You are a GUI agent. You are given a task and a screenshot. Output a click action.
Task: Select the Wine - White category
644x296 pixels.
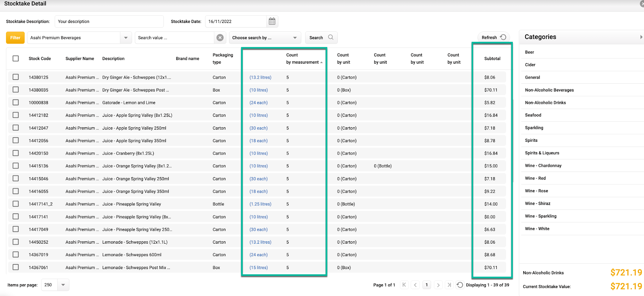[x=537, y=228]
